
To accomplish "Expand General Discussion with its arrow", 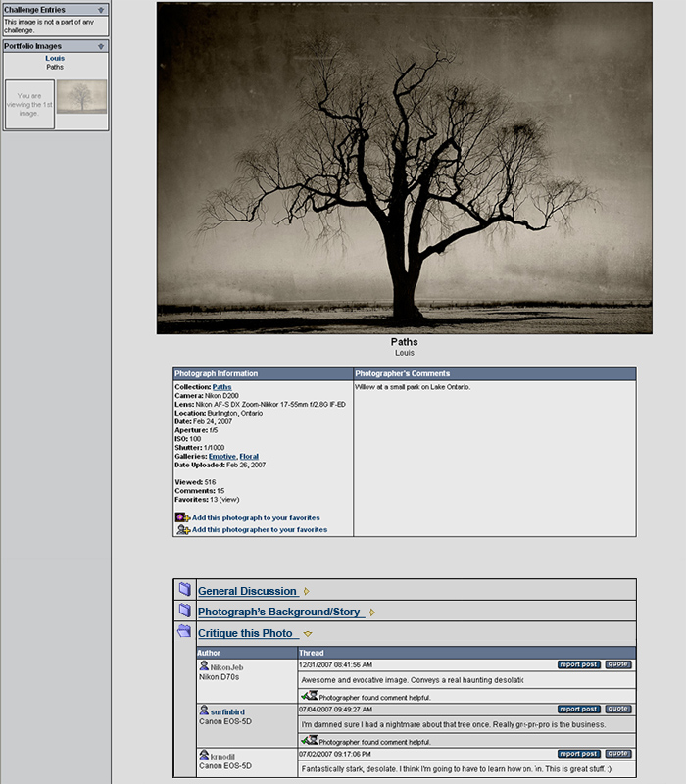I will point(307,592).
